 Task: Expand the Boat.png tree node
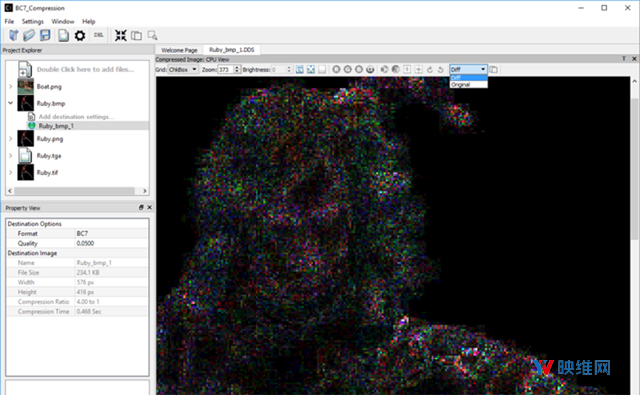[11, 87]
